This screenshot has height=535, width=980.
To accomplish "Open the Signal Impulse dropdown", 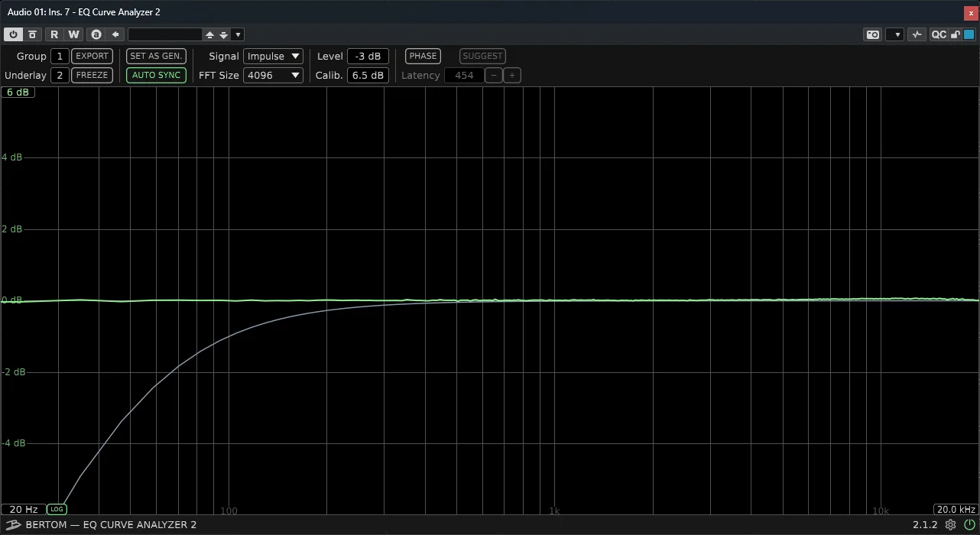I will pyautogui.click(x=273, y=56).
